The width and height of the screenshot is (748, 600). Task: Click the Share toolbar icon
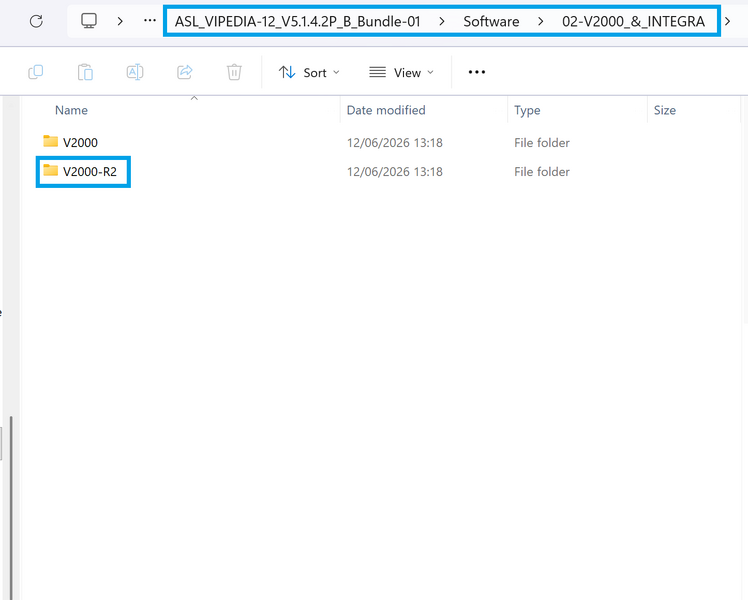click(x=185, y=72)
